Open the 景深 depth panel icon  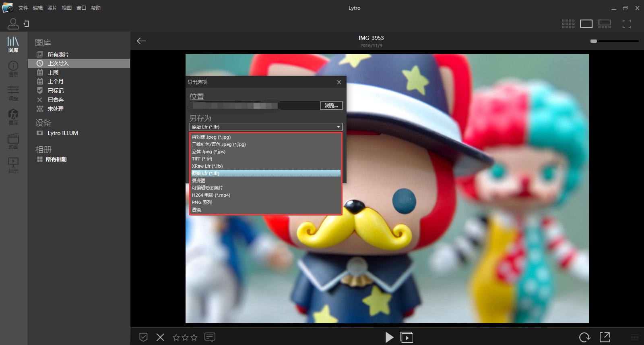[13, 116]
